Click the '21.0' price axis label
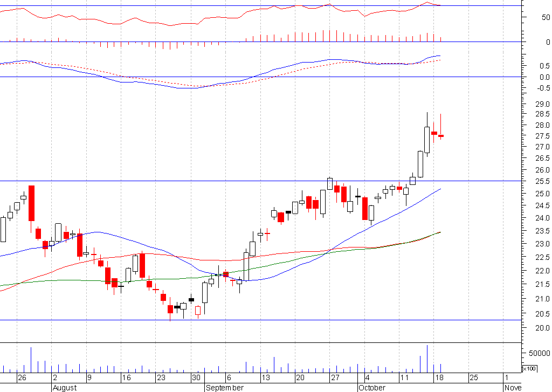Viewport: 552px width, 392px height. pyautogui.click(x=542, y=299)
